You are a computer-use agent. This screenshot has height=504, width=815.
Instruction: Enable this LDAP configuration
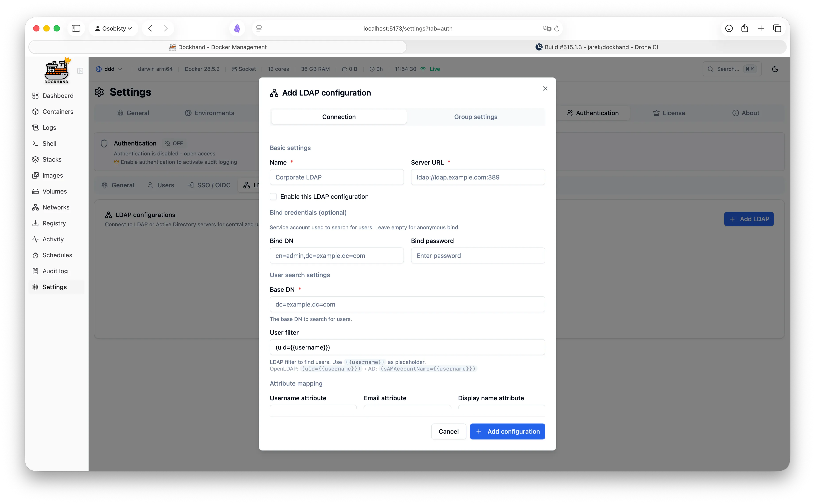pyautogui.click(x=273, y=197)
